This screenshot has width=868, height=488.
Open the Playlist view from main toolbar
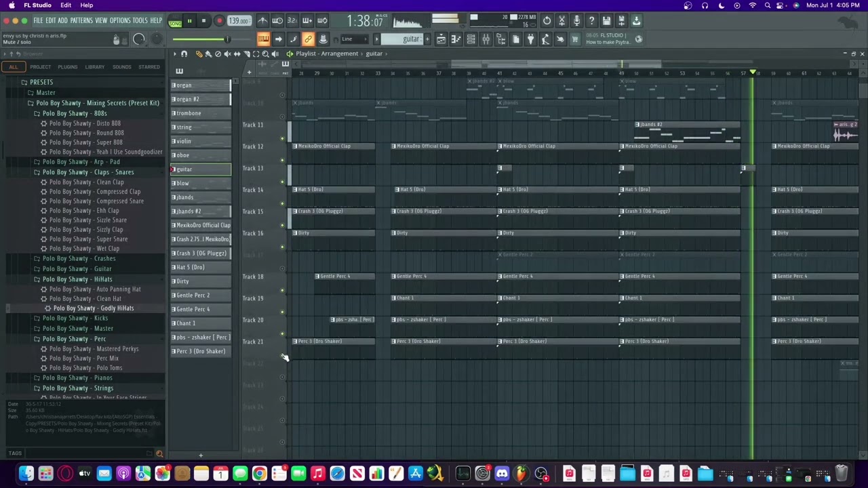441,39
